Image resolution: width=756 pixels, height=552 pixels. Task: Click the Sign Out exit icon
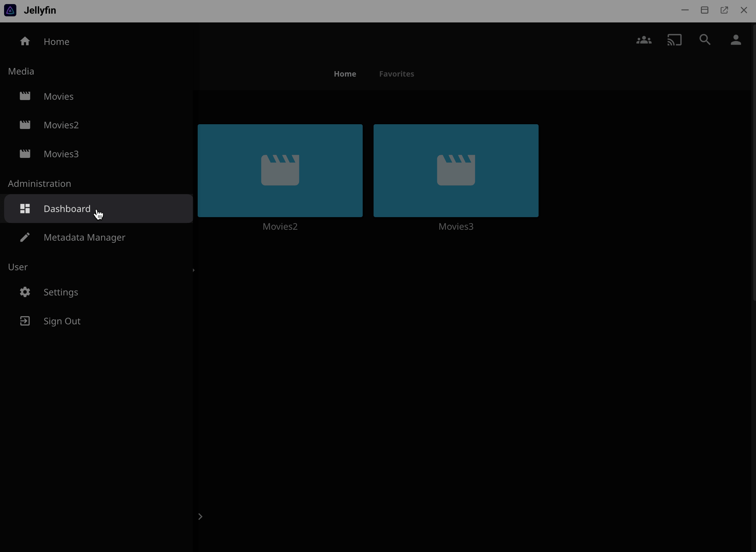point(25,321)
